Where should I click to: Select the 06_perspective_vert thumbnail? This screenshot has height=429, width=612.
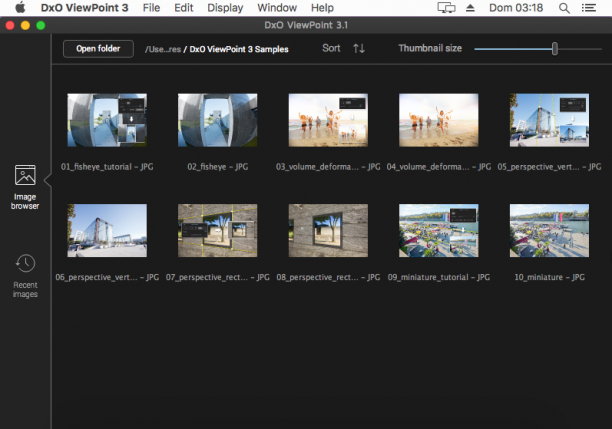tap(107, 230)
